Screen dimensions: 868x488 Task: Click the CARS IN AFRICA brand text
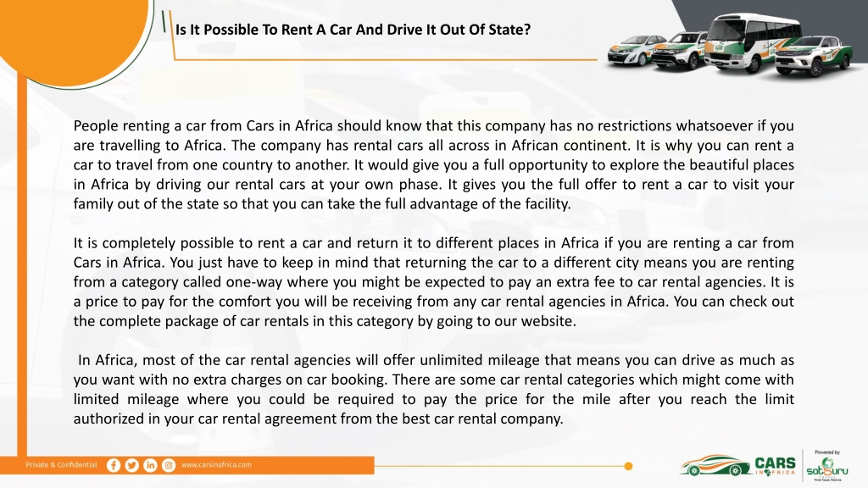775,466
